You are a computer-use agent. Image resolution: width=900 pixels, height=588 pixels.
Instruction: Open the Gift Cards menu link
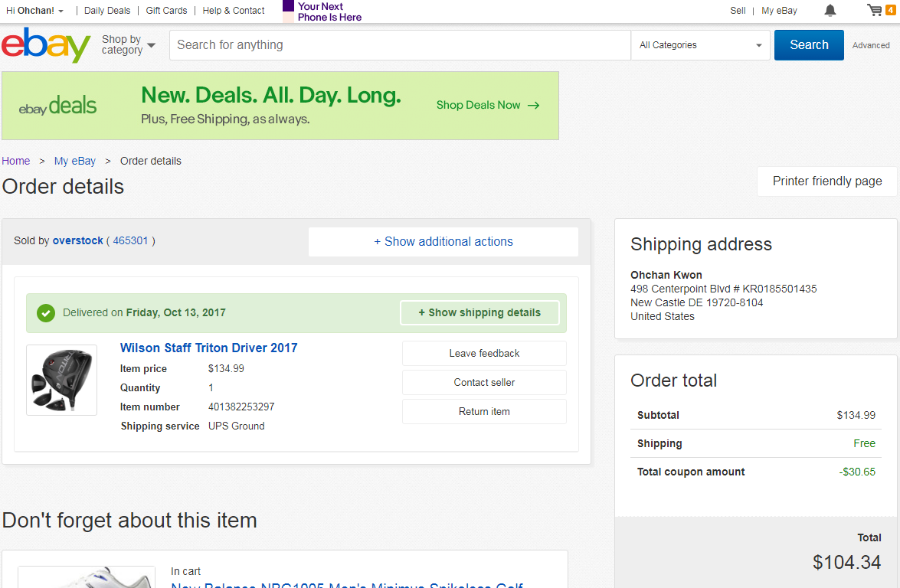point(166,11)
